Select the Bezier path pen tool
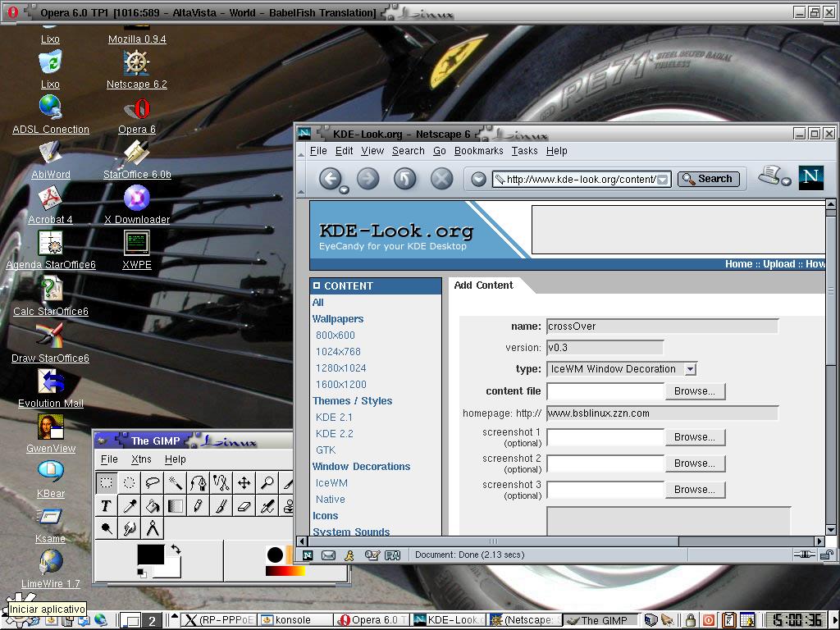The image size is (840, 630). pos(199,482)
